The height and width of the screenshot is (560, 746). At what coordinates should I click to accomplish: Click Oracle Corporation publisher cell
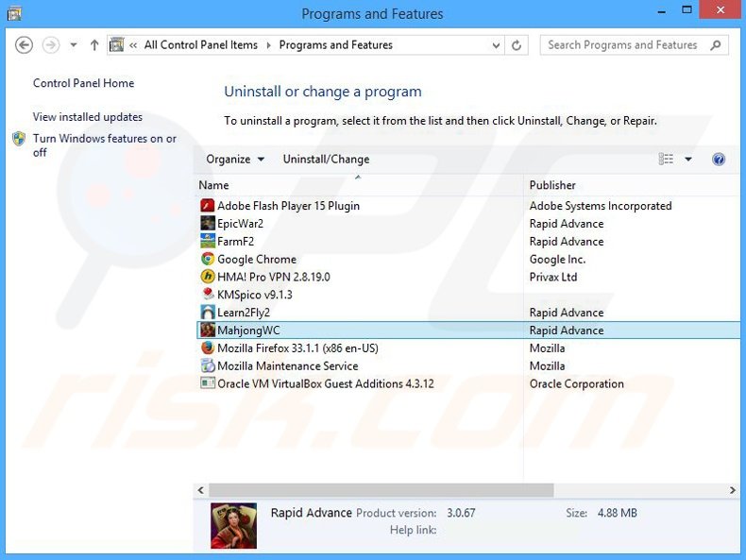[577, 383]
